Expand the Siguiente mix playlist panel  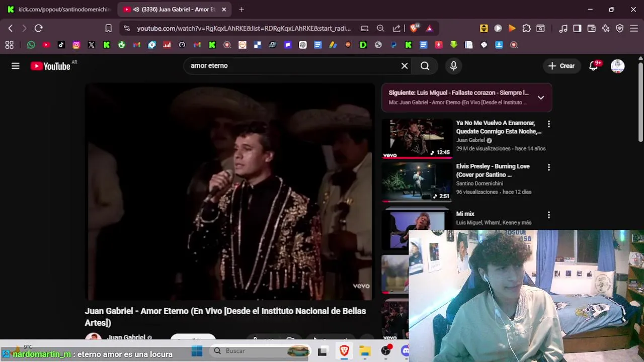541,98
